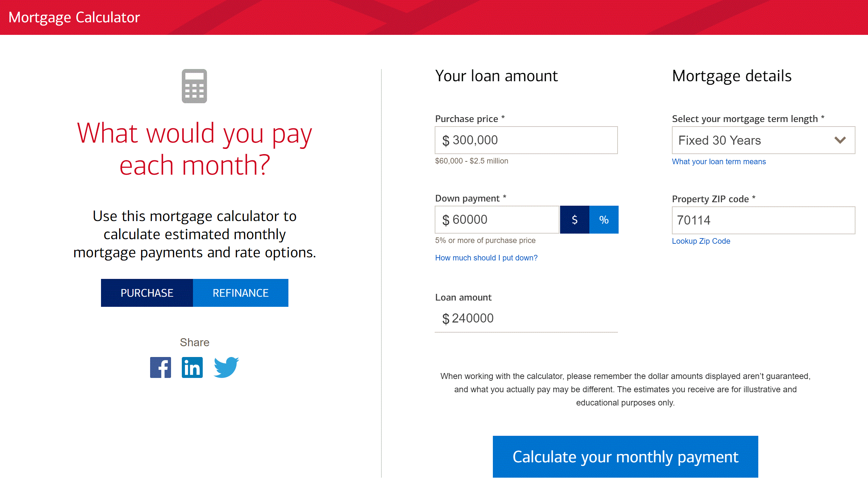Switch to the REFINANCE tab

point(241,293)
